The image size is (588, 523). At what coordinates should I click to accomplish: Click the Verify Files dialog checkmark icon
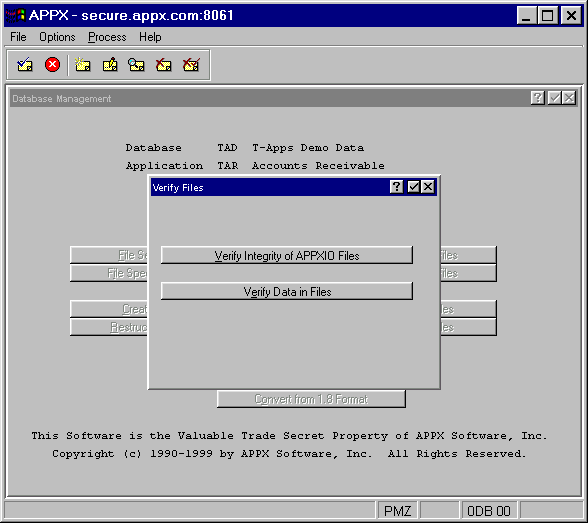[x=413, y=187]
